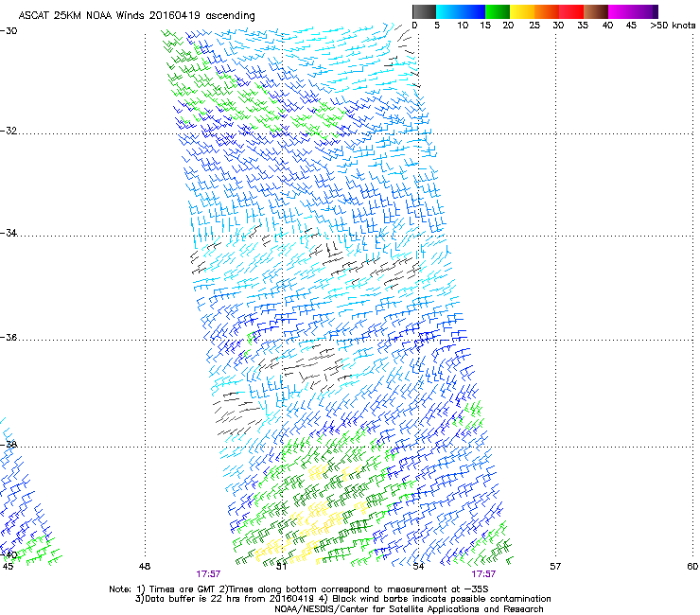Click the '>50 knots' legend label
700x615 pixels.
[x=673, y=26]
